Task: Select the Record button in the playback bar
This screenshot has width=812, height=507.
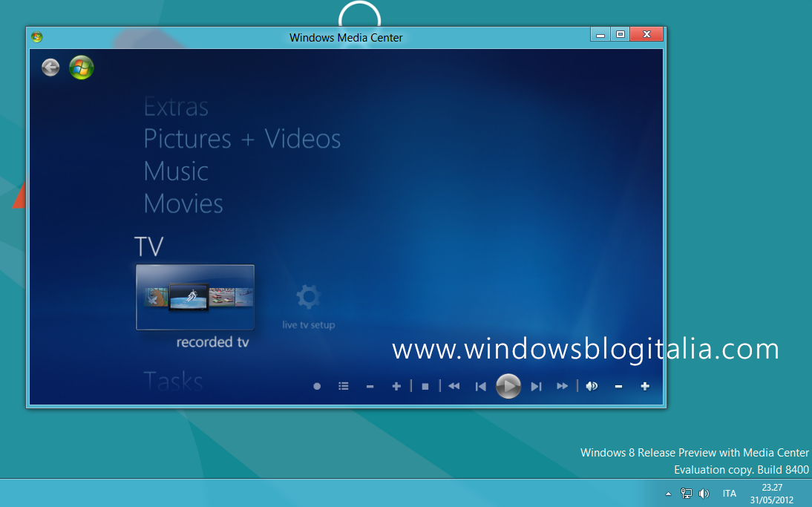Action: (315, 386)
